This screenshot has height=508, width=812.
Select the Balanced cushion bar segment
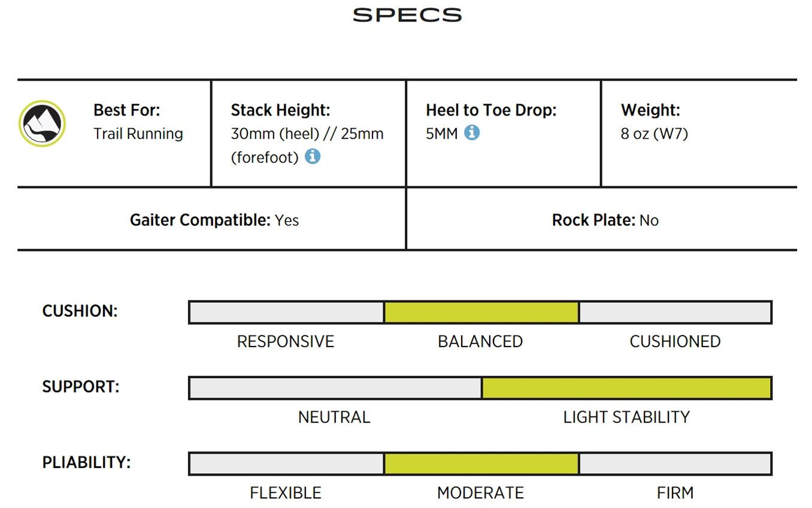[x=481, y=312]
